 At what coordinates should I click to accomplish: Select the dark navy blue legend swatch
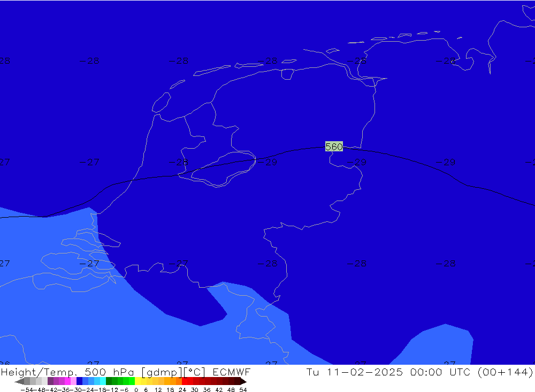(79, 381)
